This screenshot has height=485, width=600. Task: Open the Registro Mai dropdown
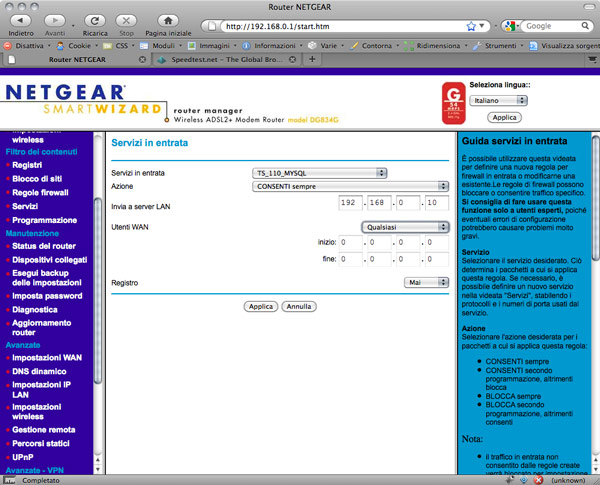click(426, 283)
